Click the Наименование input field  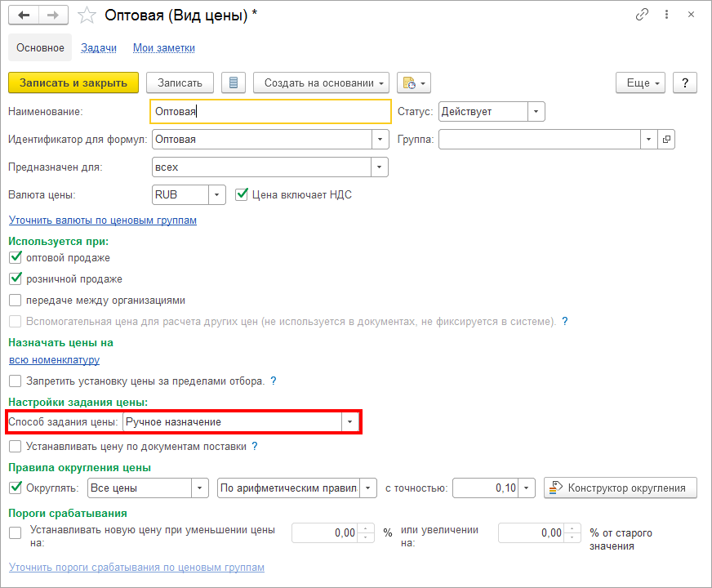pyautogui.click(x=270, y=112)
